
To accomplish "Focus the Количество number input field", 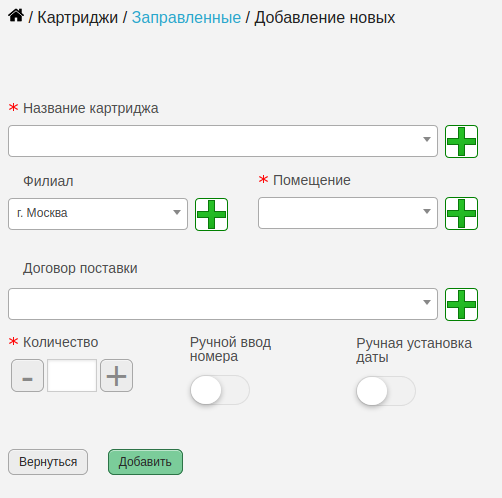I will pos(72,375).
